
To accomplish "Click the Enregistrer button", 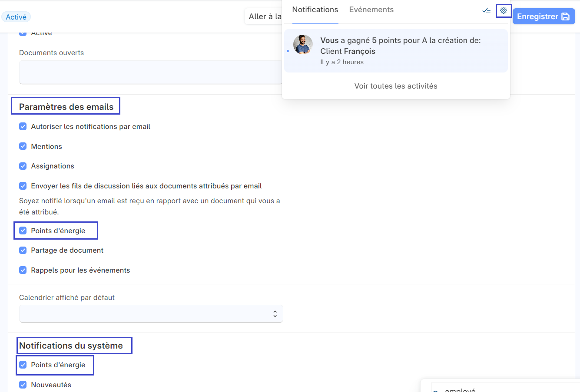I will 544,16.
